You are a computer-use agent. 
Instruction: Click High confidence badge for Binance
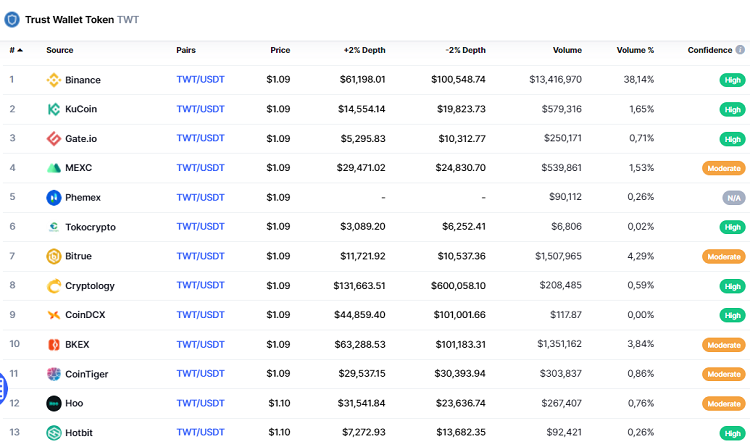point(732,80)
